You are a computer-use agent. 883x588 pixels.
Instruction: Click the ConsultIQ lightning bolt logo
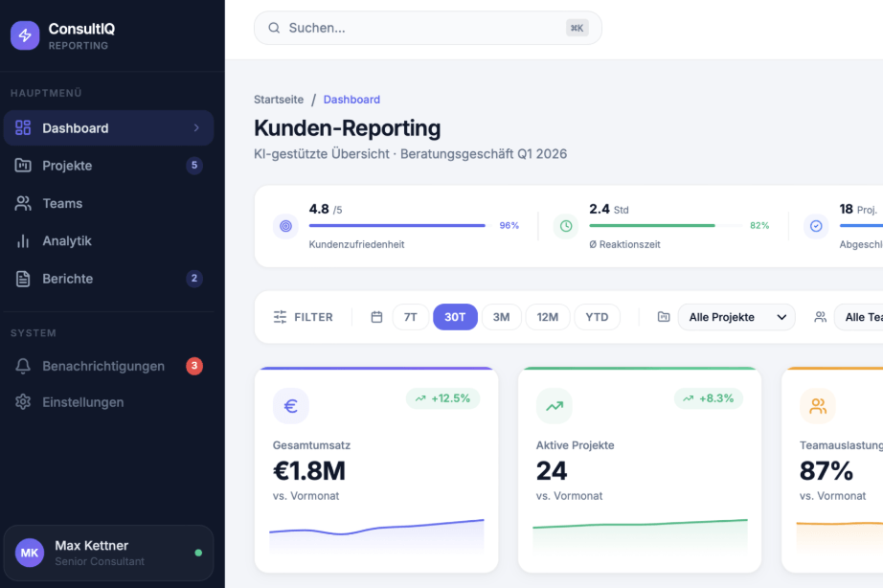click(x=25, y=35)
